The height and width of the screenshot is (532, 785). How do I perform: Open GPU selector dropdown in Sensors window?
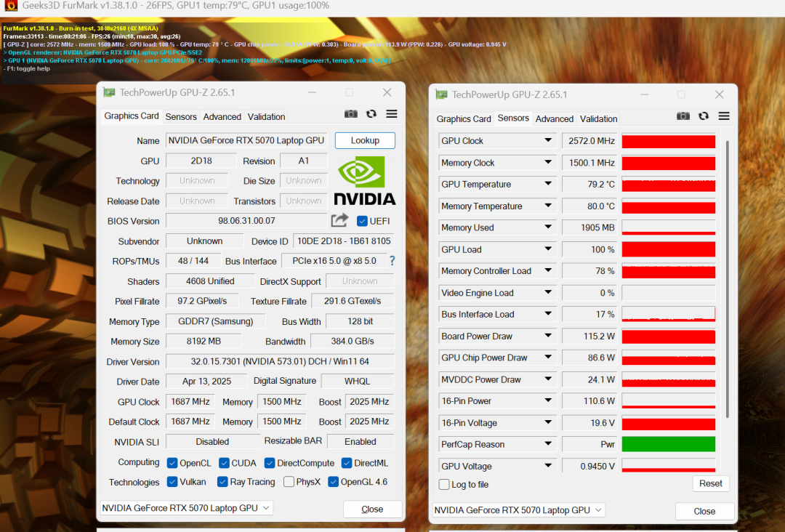click(x=519, y=510)
